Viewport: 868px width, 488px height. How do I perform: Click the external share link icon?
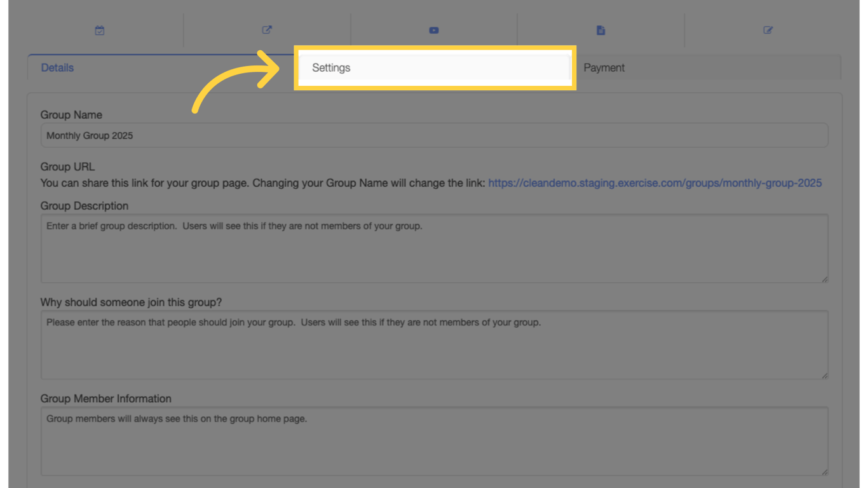(266, 30)
